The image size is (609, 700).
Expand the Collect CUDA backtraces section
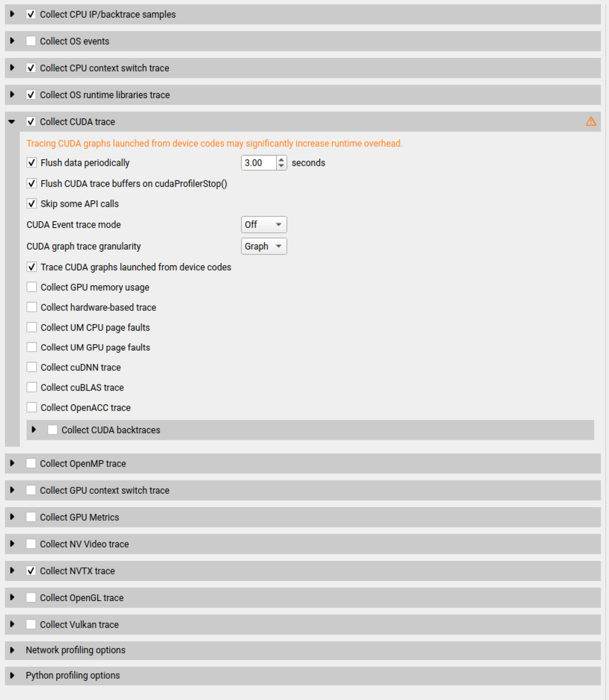tap(34, 430)
